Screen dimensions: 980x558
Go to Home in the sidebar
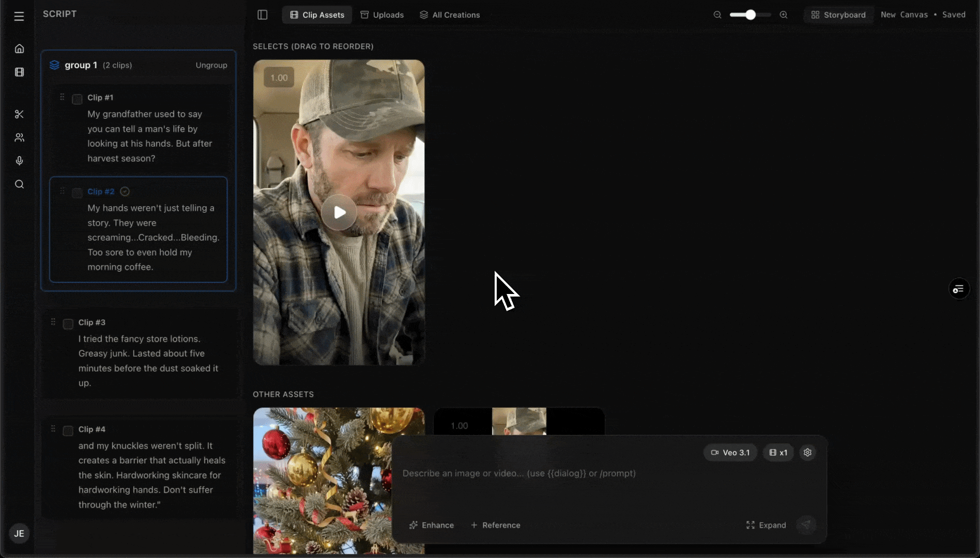pyautogui.click(x=19, y=49)
